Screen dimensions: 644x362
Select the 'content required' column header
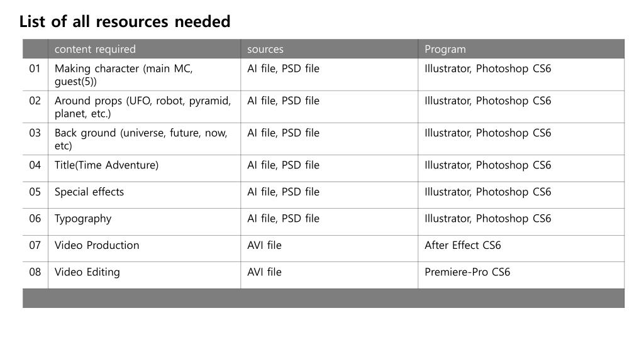(x=144, y=49)
